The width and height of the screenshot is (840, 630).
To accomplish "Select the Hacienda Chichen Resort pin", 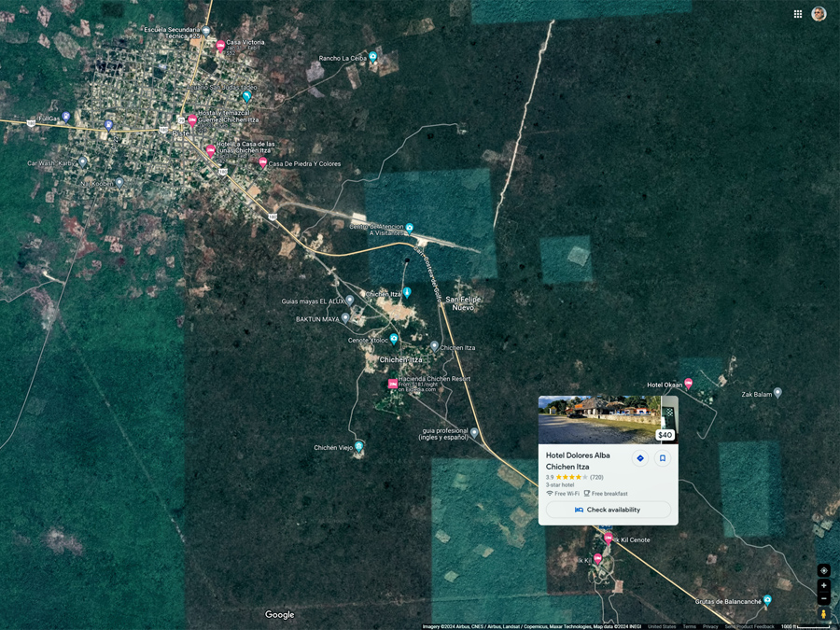I will [x=393, y=384].
